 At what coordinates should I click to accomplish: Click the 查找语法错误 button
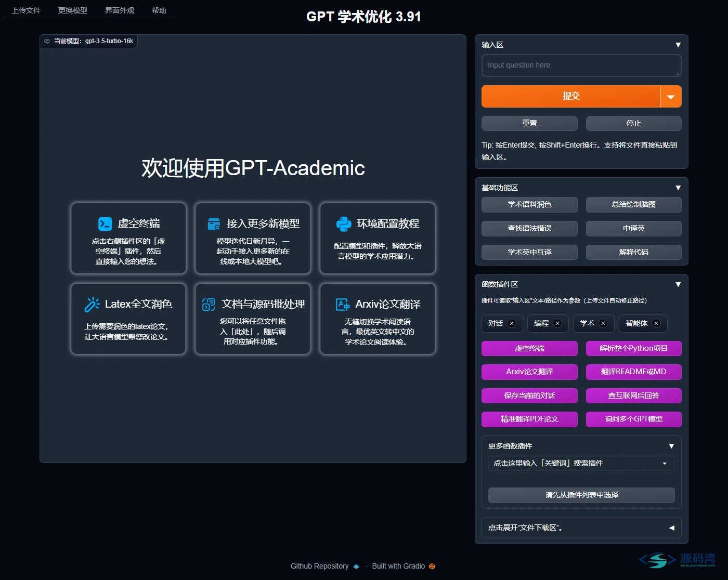point(529,229)
